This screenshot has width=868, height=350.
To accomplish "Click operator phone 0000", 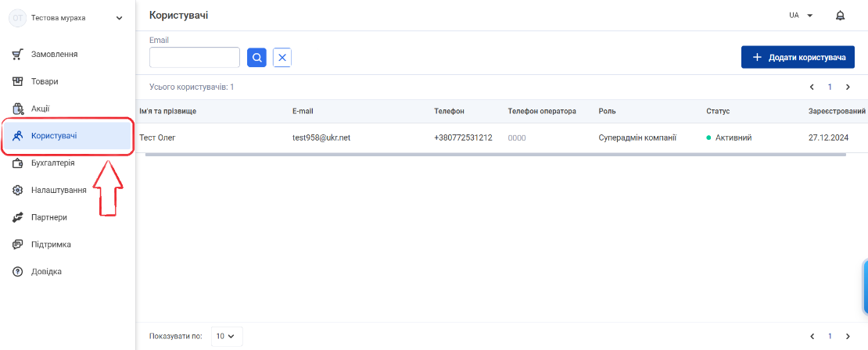I will (x=516, y=137).
